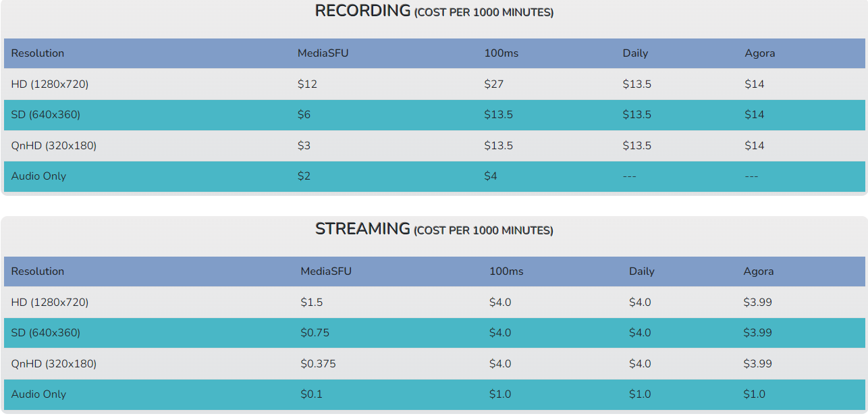This screenshot has height=416, width=868.
Task: Click Audio Only row label in Recording table
Action: click(x=38, y=176)
